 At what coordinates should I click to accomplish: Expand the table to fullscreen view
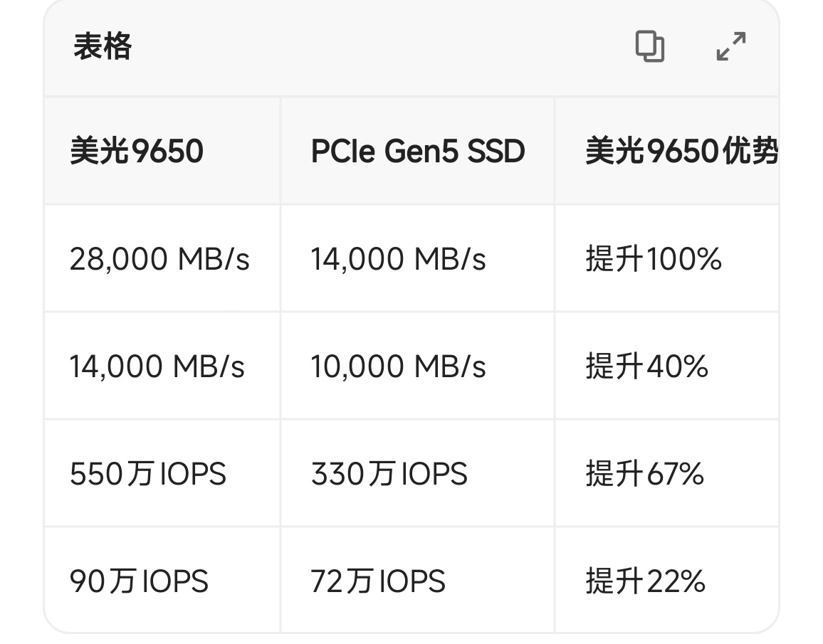tap(731, 46)
